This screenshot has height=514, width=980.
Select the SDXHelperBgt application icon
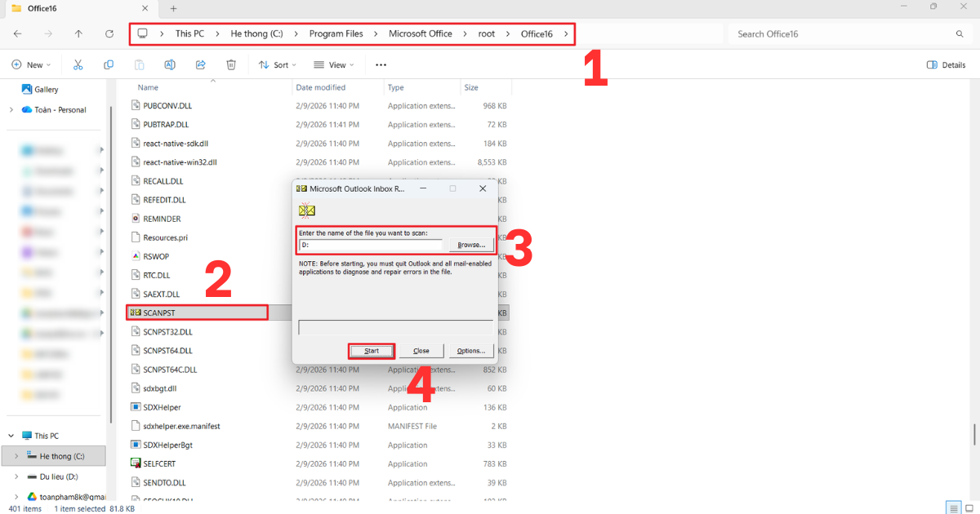coord(136,445)
